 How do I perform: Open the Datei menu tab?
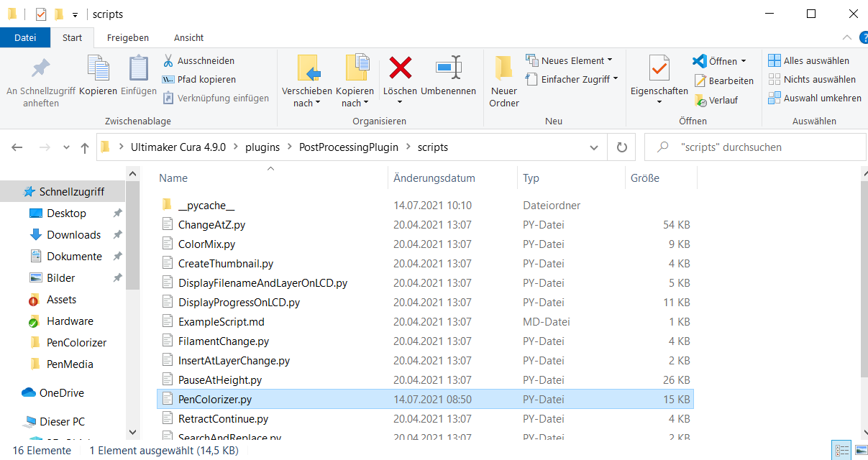tap(25, 37)
